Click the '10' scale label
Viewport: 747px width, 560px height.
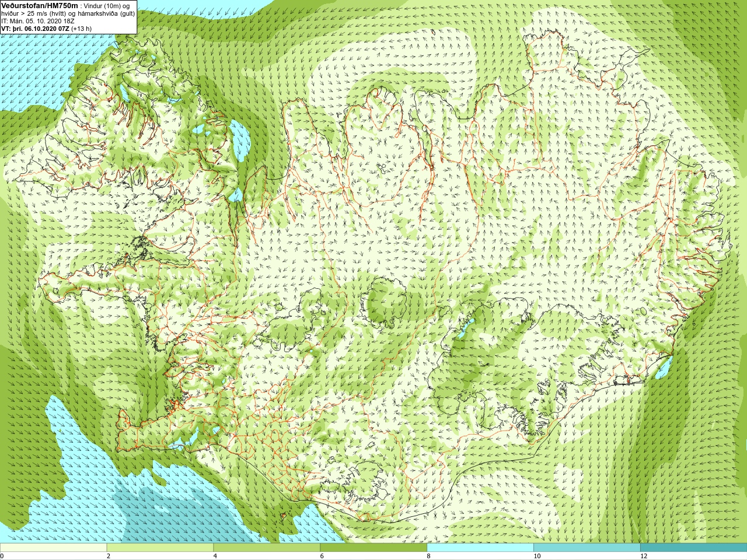click(537, 556)
